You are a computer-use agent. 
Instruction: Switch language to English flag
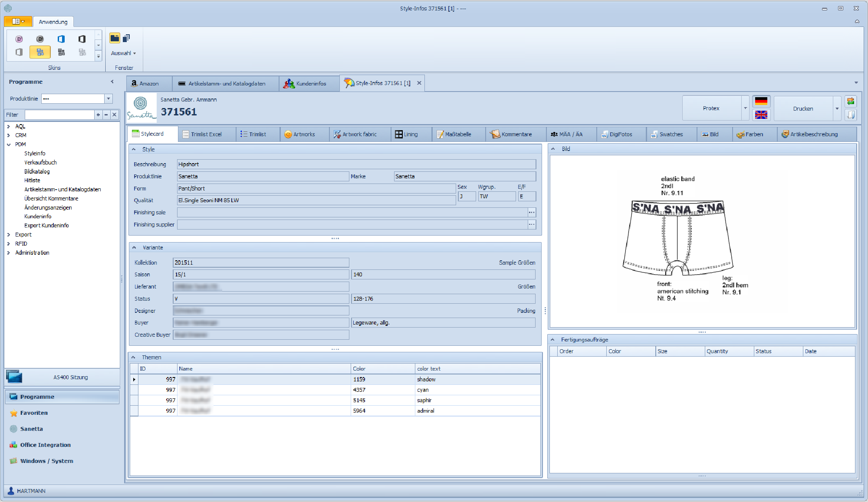(x=761, y=115)
